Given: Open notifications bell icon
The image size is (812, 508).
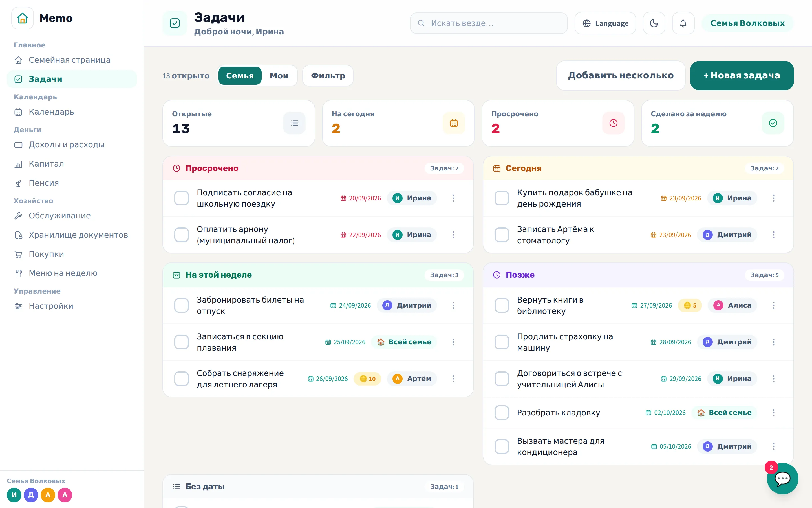Looking at the screenshot, I should point(683,23).
